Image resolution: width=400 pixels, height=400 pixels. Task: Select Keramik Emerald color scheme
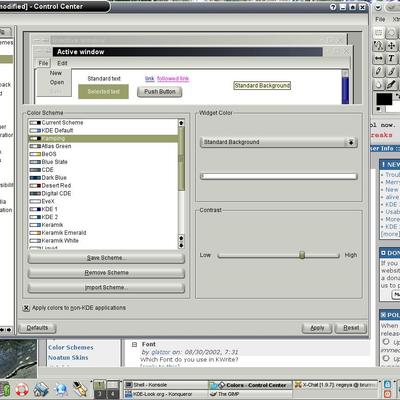pyautogui.click(x=103, y=233)
